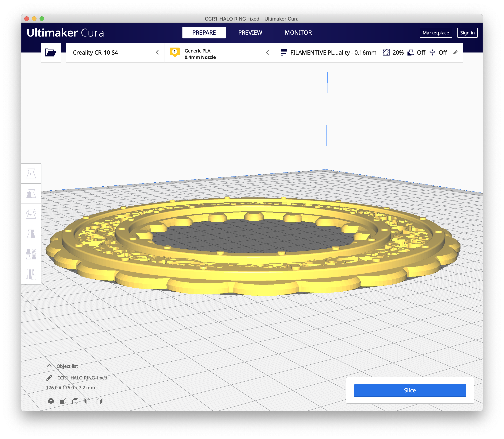
Task: Open Per Model Settings tool
Action: click(x=31, y=254)
